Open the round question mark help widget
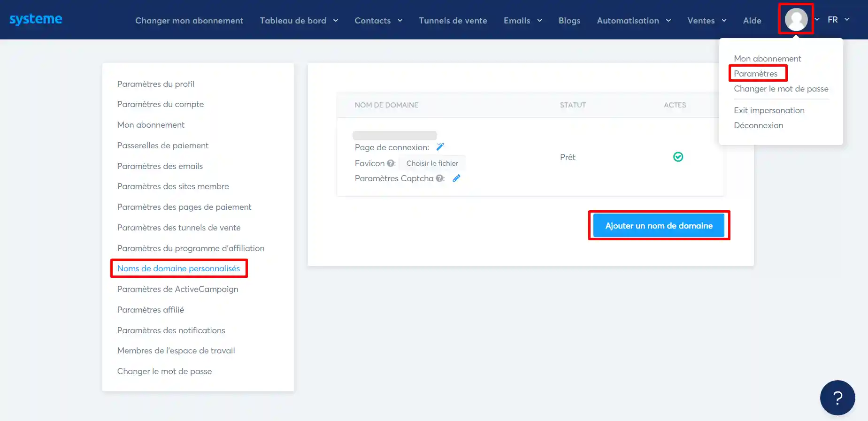The width and height of the screenshot is (868, 421). [x=837, y=398]
